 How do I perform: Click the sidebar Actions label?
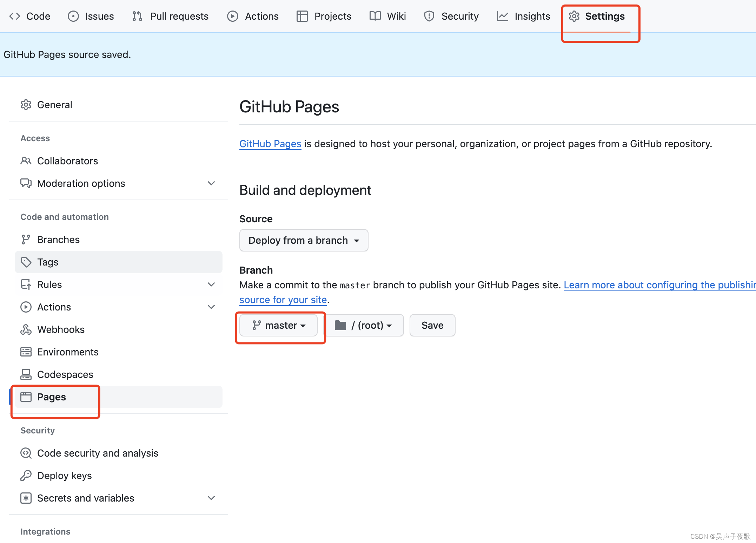click(x=54, y=307)
